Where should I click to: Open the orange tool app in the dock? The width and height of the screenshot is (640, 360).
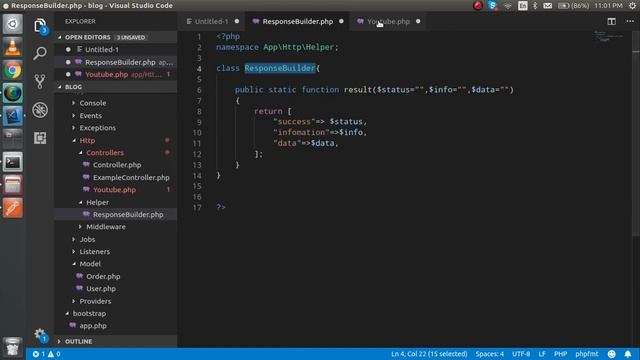[x=13, y=208]
